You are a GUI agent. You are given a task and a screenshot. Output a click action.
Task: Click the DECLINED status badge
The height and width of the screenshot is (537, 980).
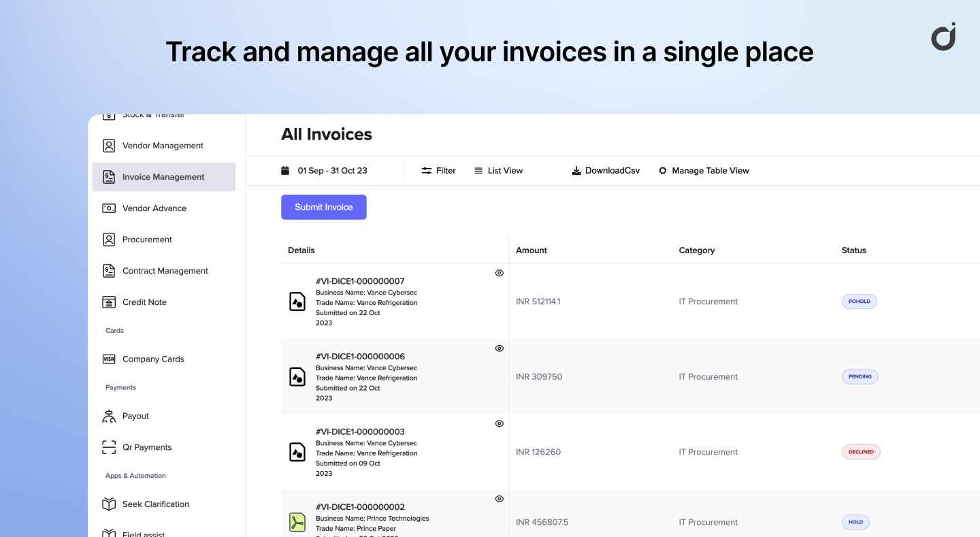point(861,452)
